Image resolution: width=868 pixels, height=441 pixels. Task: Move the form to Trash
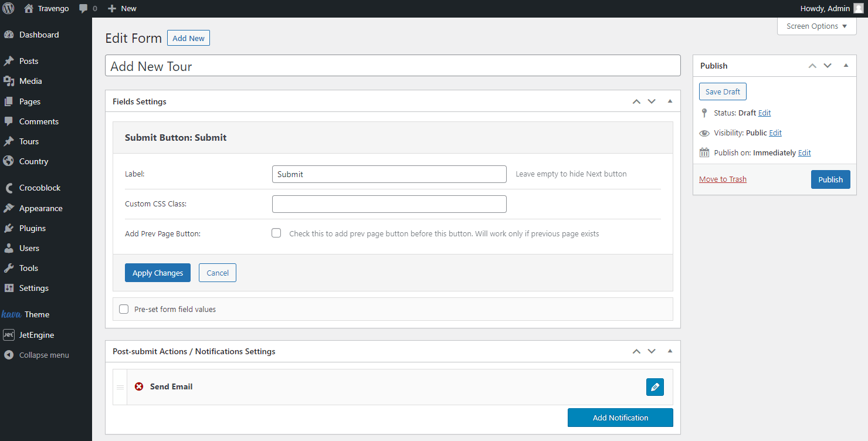pyautogui.click(x=723, y=179)
